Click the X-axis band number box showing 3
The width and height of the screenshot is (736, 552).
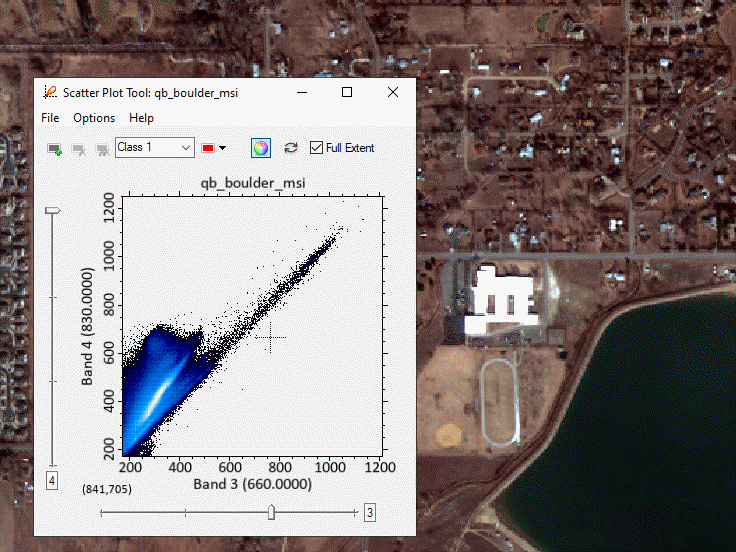tap(369, 513)
